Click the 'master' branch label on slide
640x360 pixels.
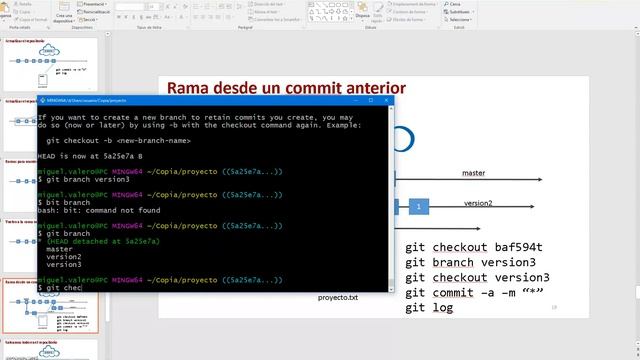[x=473, y=173]
